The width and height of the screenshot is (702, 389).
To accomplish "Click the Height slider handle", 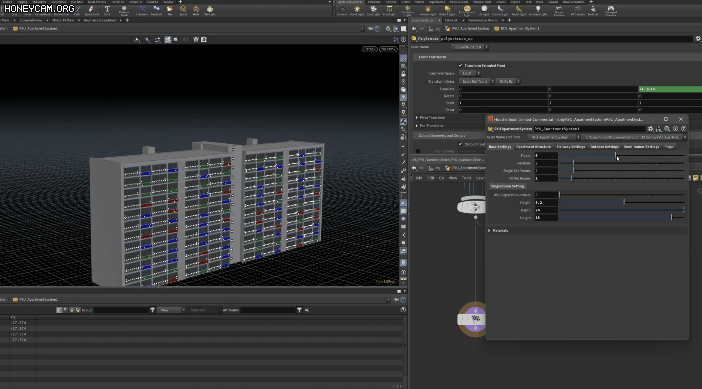I will 624,202.
